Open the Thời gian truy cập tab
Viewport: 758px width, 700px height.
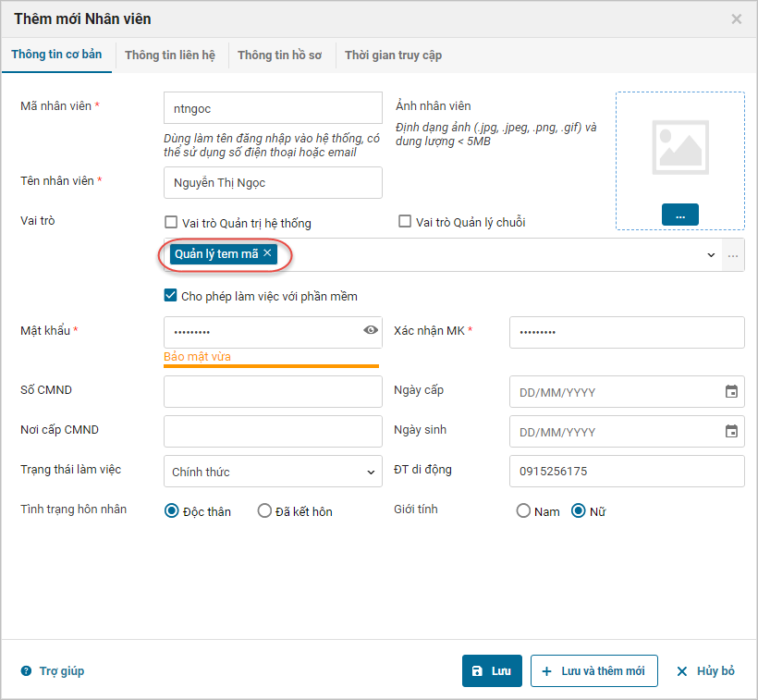click(393, 55)
